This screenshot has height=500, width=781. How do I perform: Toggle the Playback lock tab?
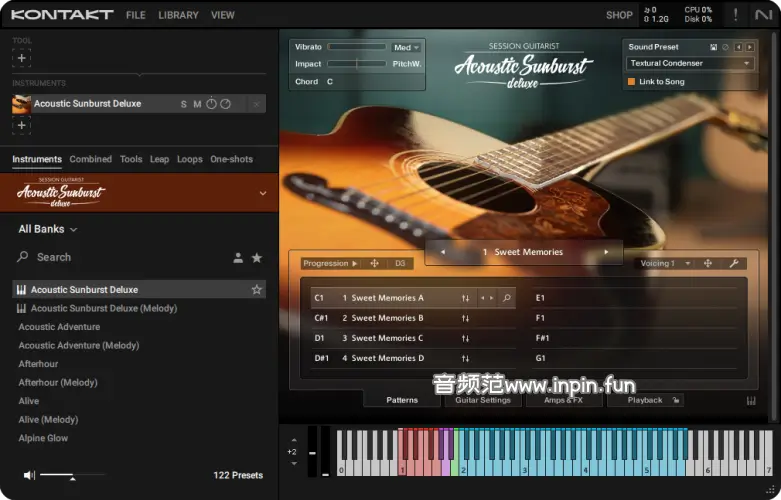(x=653, y=400)
